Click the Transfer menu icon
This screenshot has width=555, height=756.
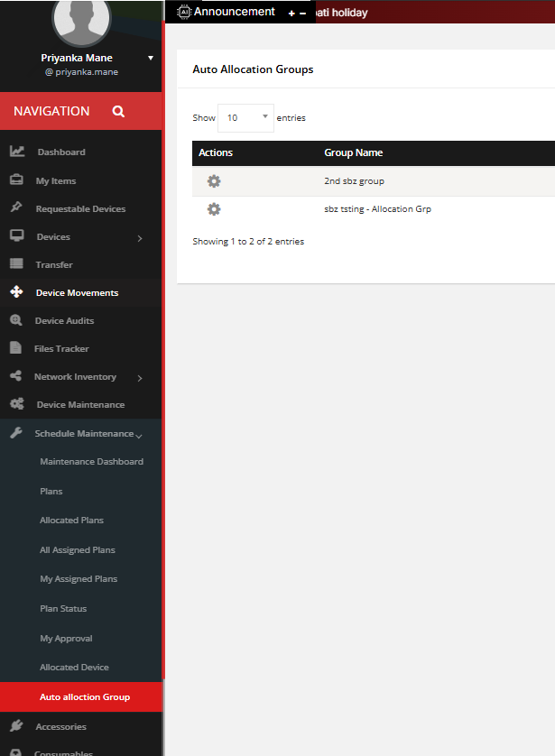click(x=16, y=264)
